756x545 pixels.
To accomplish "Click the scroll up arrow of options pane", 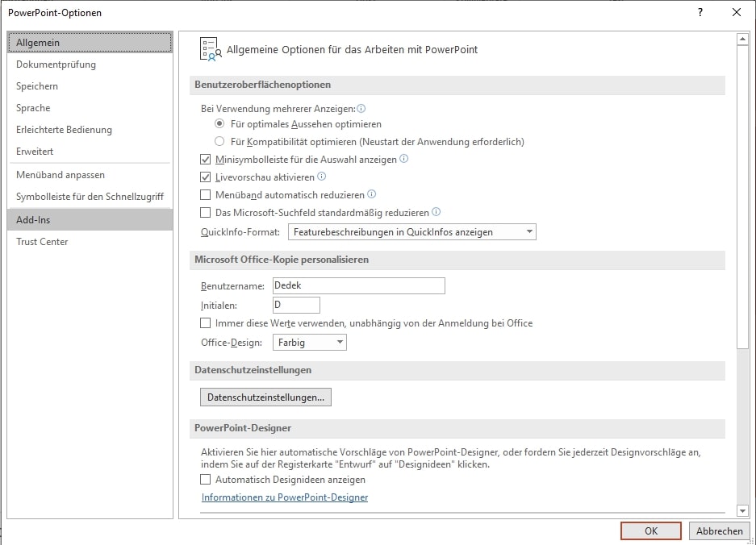I will point(742,39).
